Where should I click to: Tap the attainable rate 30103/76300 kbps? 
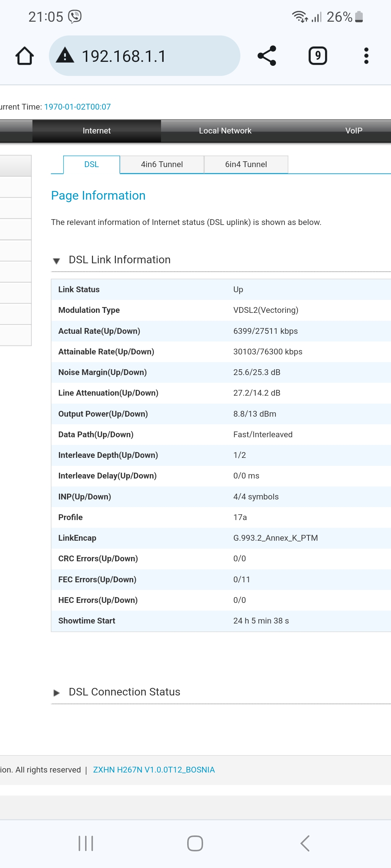(x=268, y=352)
